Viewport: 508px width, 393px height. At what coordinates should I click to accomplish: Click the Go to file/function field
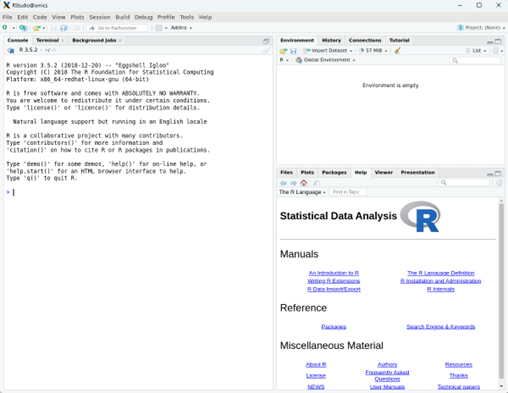tap(117, 28)
